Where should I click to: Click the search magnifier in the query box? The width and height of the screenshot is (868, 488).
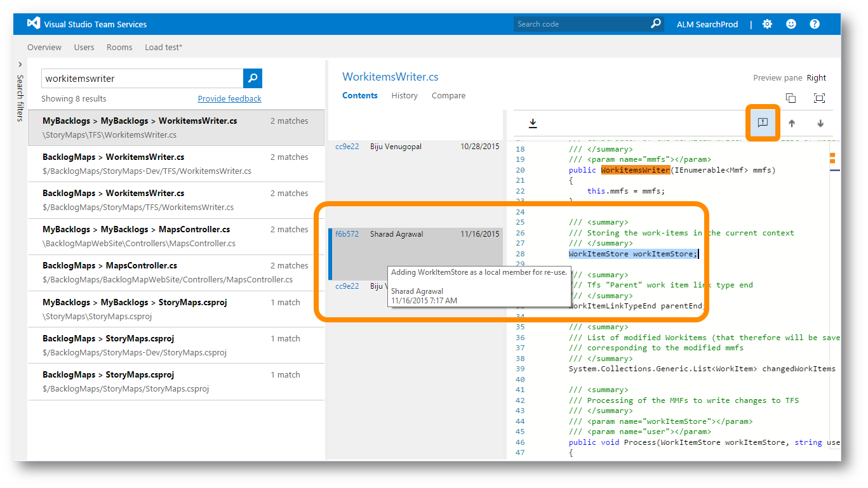[251, 78]
